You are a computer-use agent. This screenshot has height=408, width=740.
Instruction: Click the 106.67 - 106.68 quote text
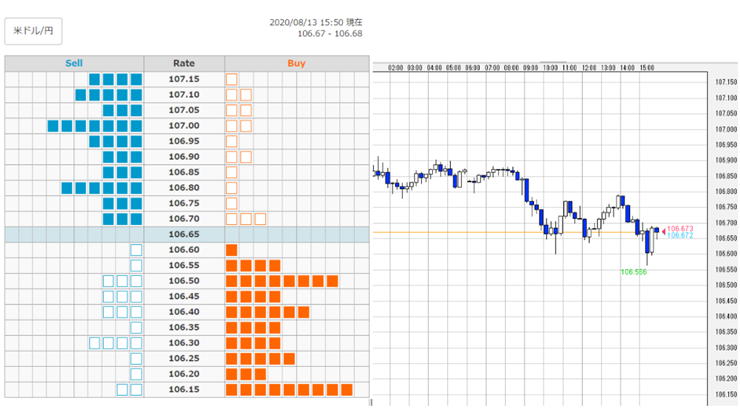tap(330, 33)
